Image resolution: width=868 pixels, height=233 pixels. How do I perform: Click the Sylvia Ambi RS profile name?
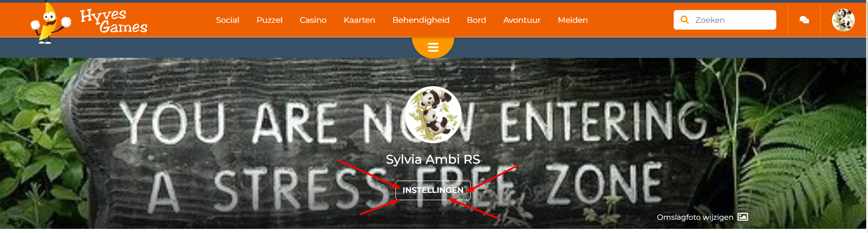[x=433, y=159]
